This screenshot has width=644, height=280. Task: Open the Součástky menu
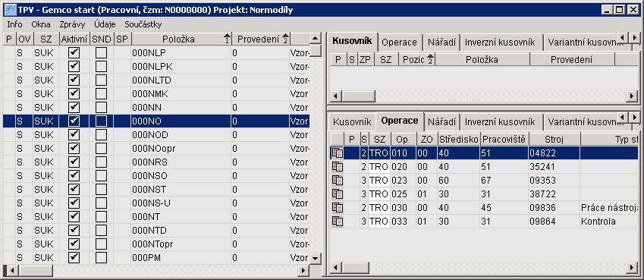(x=143, y=24)
